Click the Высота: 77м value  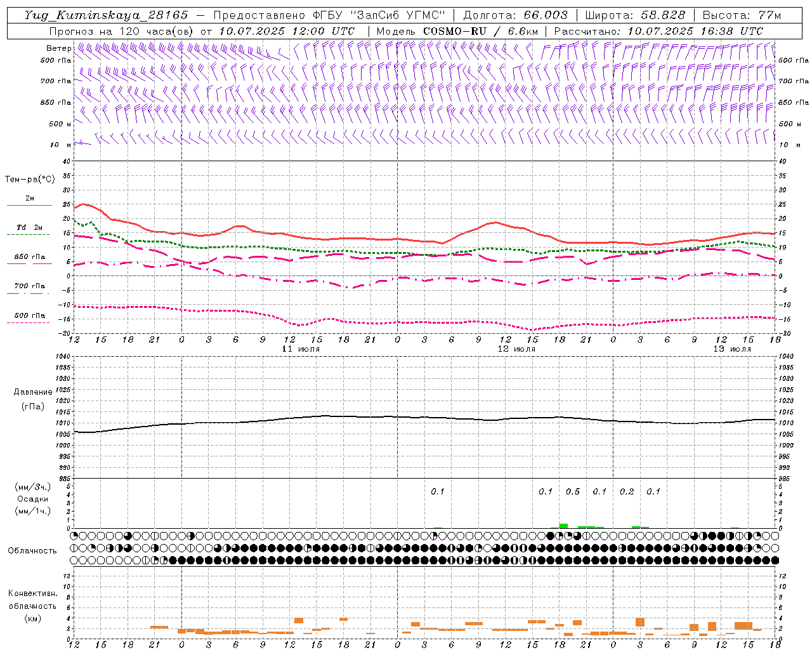point(742,15)
